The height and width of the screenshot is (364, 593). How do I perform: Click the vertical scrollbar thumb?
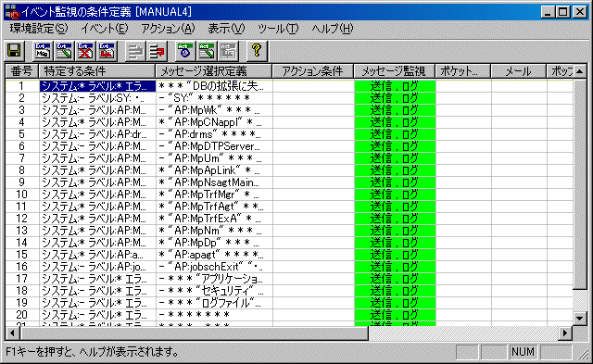coord(580,184)
